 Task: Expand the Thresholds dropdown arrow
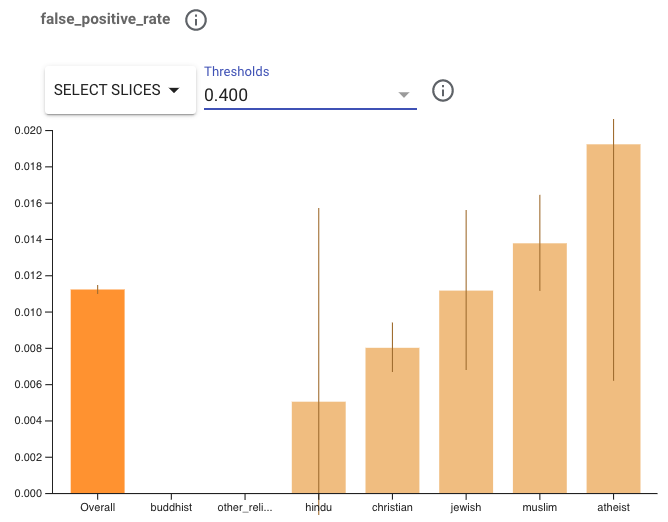[404, 95]
